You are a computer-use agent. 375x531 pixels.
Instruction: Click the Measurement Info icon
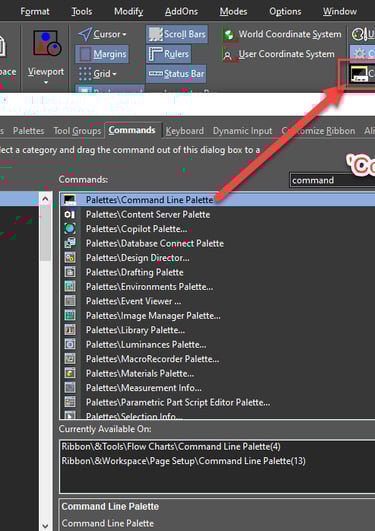(70, 388)
